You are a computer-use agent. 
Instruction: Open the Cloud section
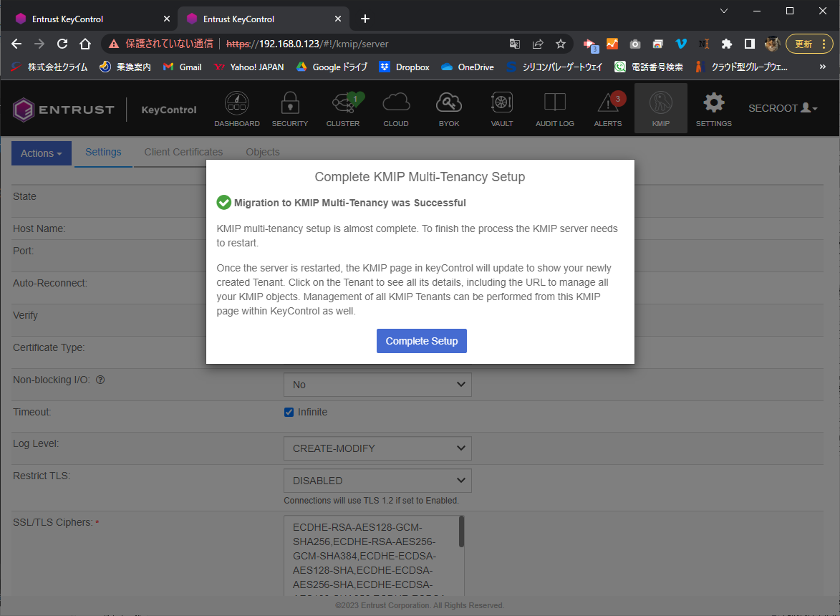(396, 109)
